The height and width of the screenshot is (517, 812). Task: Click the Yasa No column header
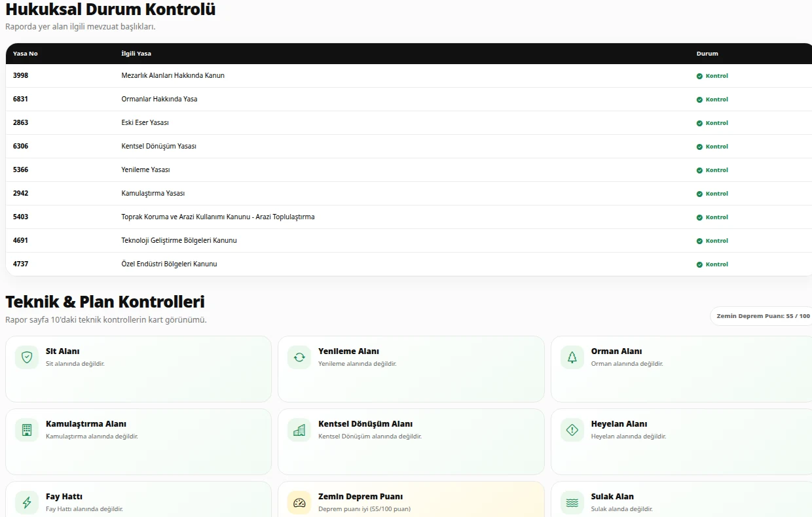(x=26, y=54)
